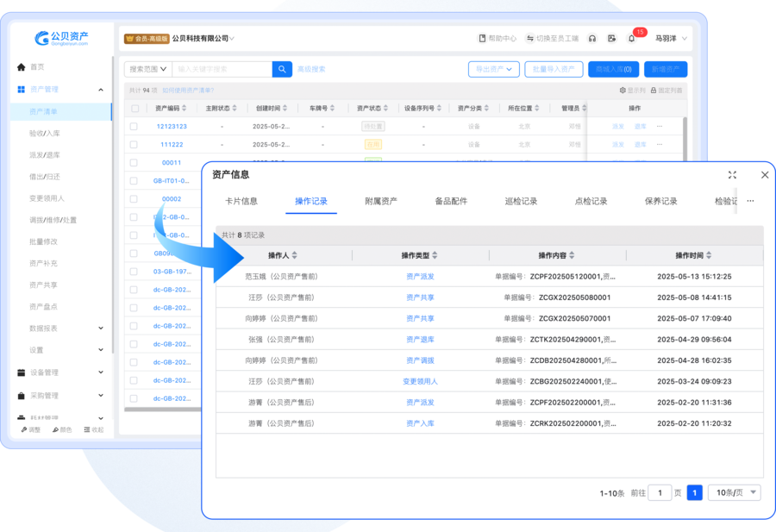
Task: Click the headset customer service icon
Action: (x=591, y=37)
